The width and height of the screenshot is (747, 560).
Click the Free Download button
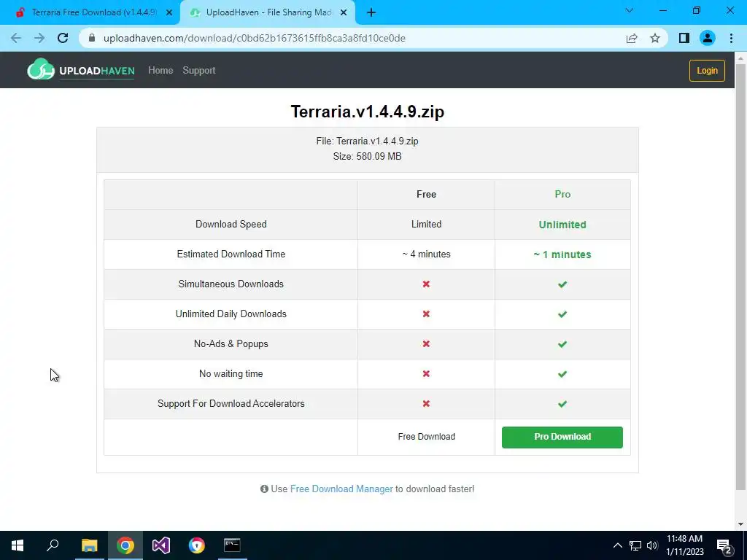coord(426,437)
